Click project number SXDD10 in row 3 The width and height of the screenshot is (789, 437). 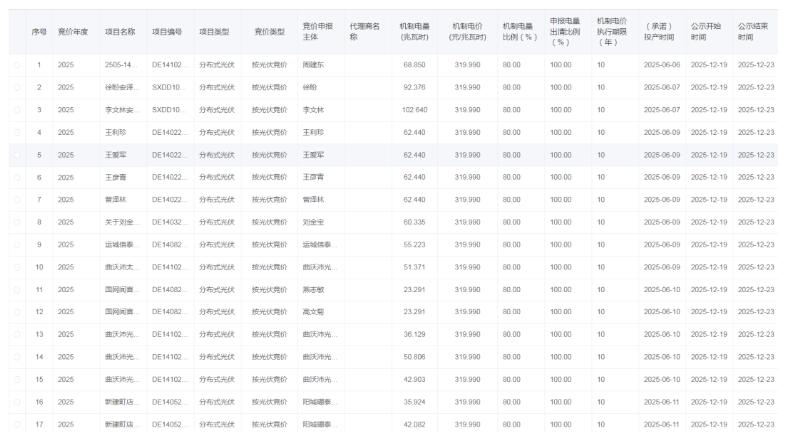[166, 109]
